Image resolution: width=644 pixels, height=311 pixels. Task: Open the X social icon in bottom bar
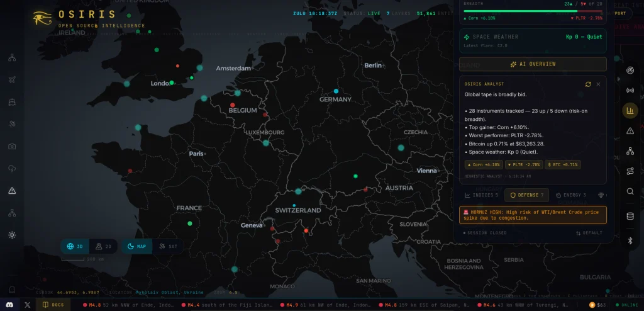(x=27, y=305)
